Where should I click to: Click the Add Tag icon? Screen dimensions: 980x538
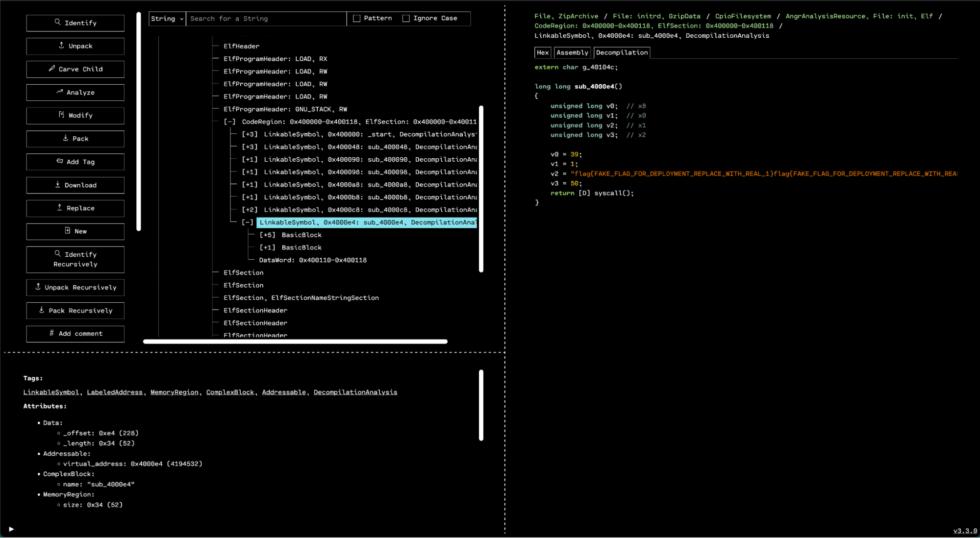59,161
